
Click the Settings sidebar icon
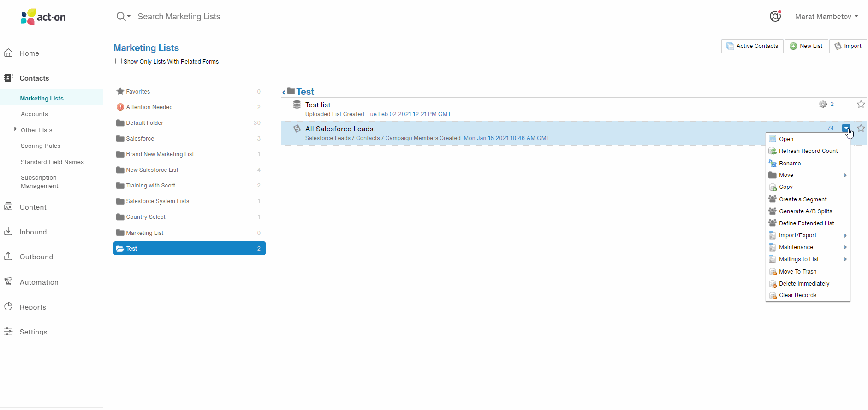tap(8, 332)
